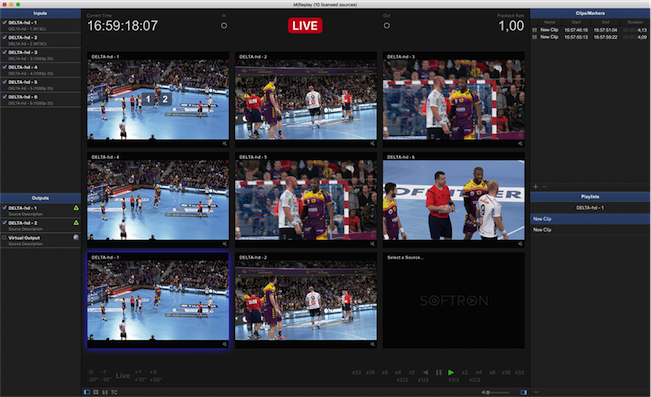Click the reverse play arrow icon

pyautogui.click(x=425, y=372)
